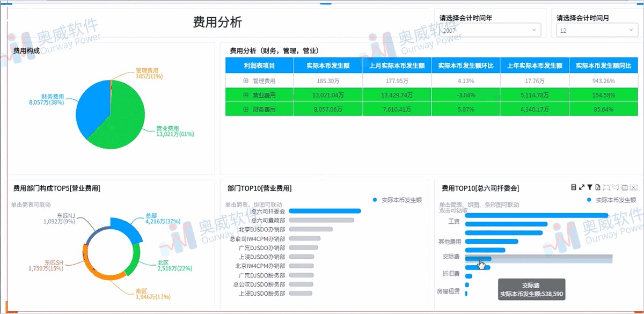644x314 pixels.
Task: Click the 工资 bar in 费用TOP10 chart
Action: pyautogui.click(x=504, y=224)
